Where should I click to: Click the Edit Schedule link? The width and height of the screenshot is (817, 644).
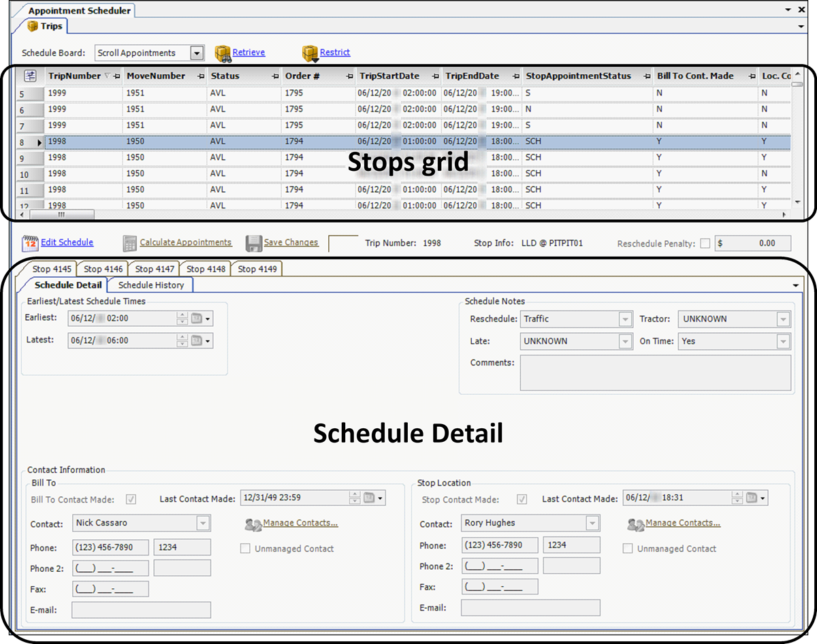pos(67,242)
